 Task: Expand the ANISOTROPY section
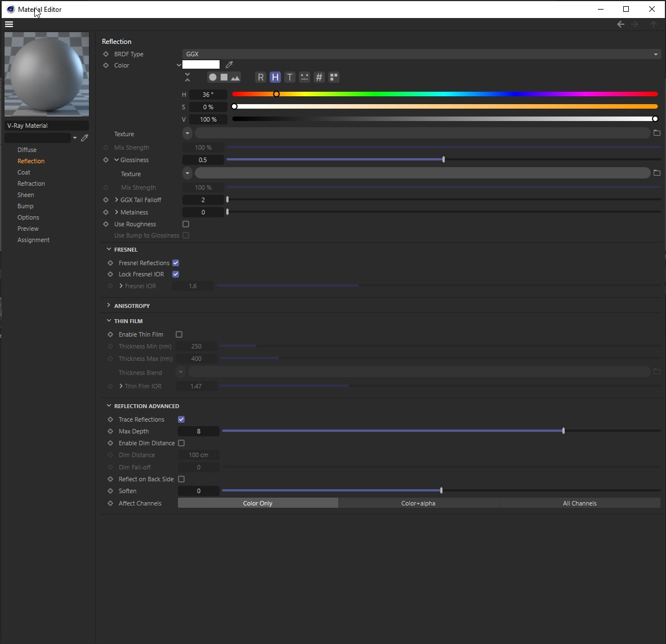click(x=109, y=306)
